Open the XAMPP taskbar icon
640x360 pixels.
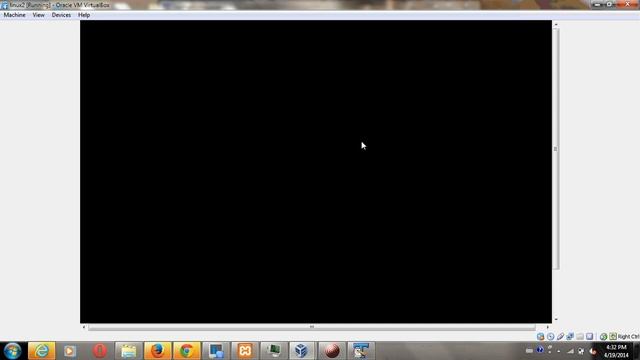(x=245, y=351)
